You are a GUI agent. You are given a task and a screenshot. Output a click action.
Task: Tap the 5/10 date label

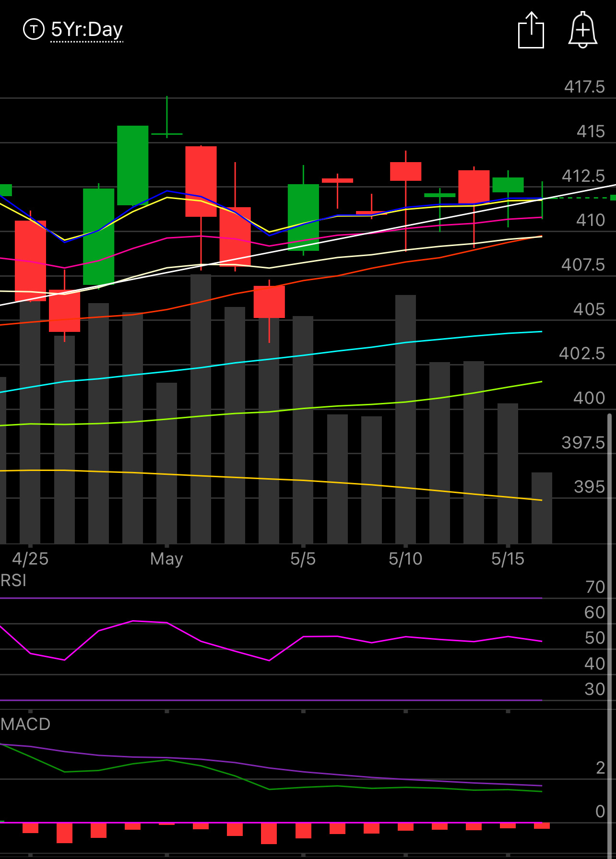(x=405, y=559)
